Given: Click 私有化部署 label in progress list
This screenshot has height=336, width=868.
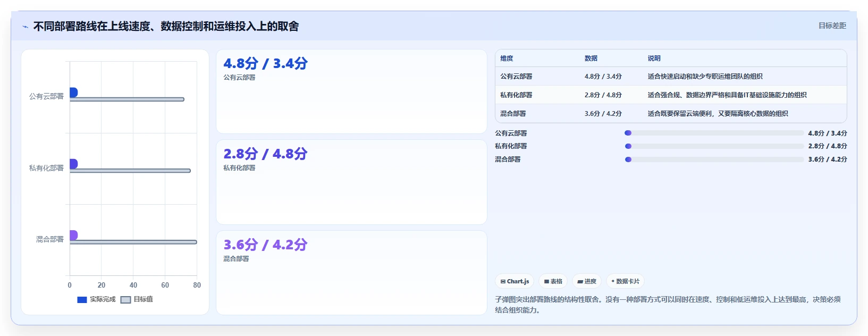Looking at the screenshot, I should [511, 146].
